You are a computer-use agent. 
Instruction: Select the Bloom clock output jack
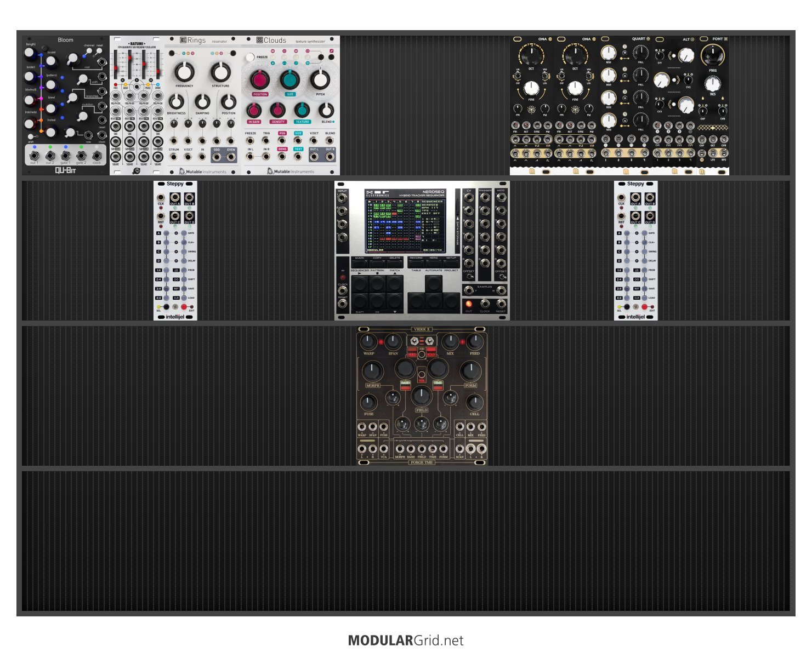click(x=96, y=156)
